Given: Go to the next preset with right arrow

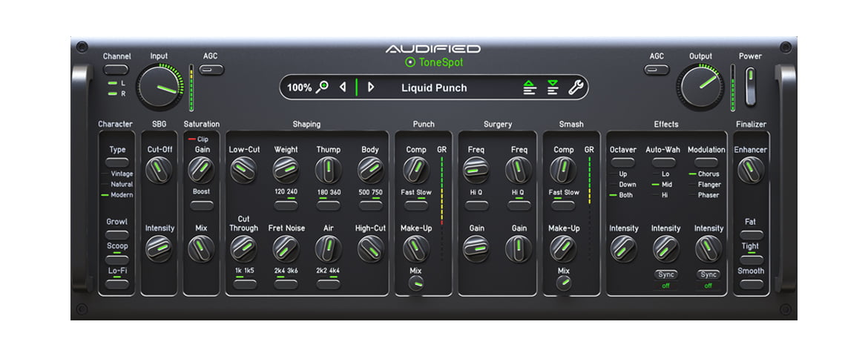Looking at the screenshot, I should pyautogui.click(x=370, y=87).
